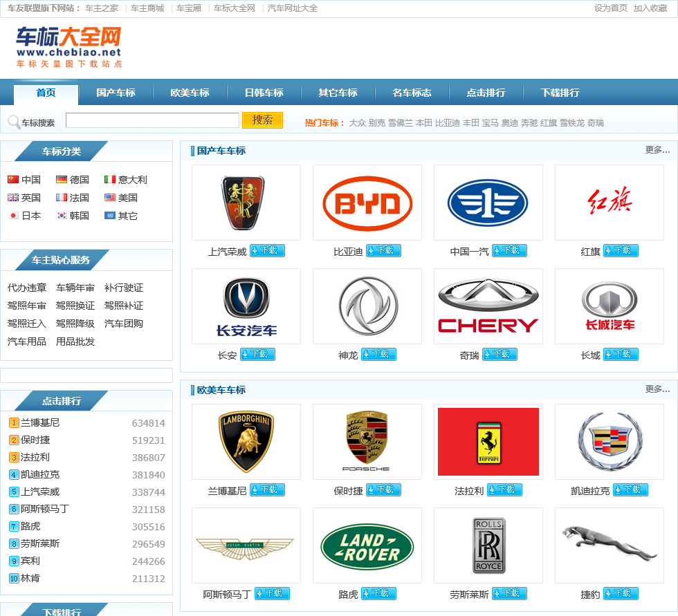Open the 长安汽车 Changan logo image
Viewport: 678px width, 616px height.
coord(246,306)
